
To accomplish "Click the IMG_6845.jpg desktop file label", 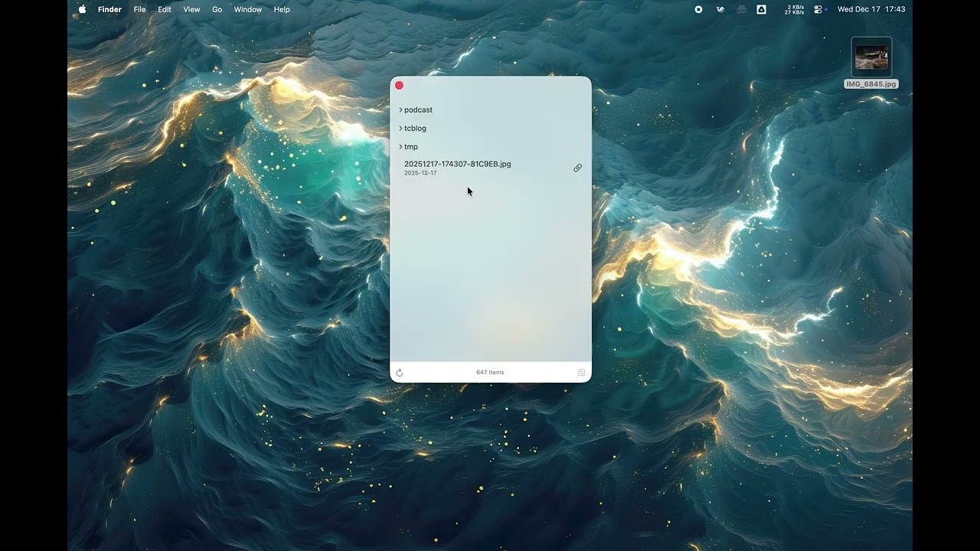I will pyautogui.click(x=871, y=84).
